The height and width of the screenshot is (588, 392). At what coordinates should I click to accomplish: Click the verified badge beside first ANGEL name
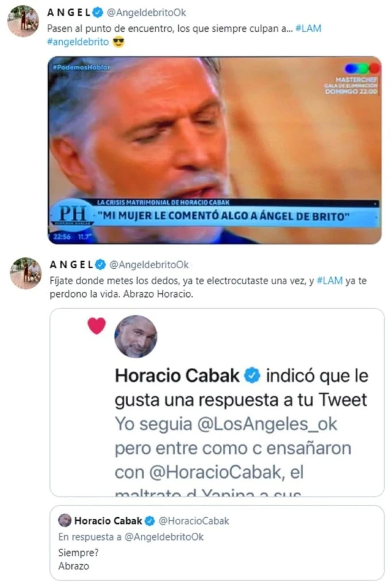(98, 13)
